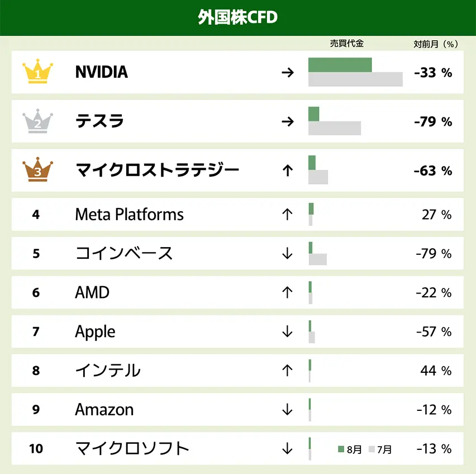Click the gray 7月 legend swatch
Viewport: 476px width, 474px height.
[372, 449]
